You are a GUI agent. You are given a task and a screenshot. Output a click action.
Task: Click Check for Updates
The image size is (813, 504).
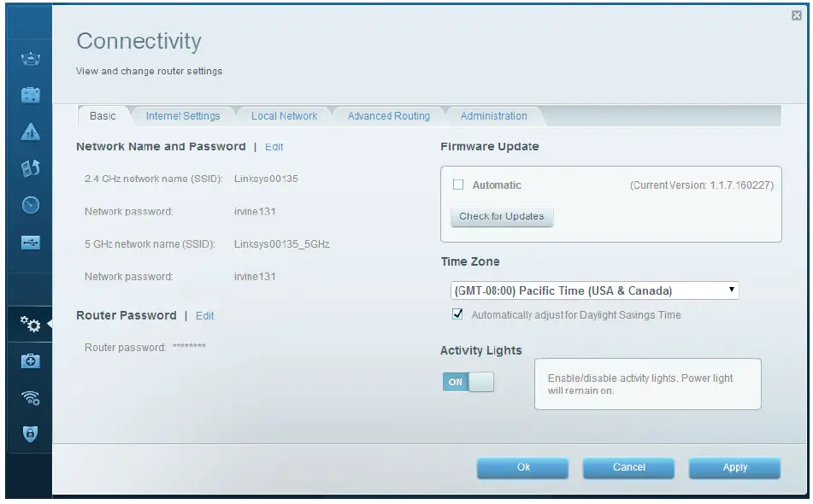click(x=501, y=217)
